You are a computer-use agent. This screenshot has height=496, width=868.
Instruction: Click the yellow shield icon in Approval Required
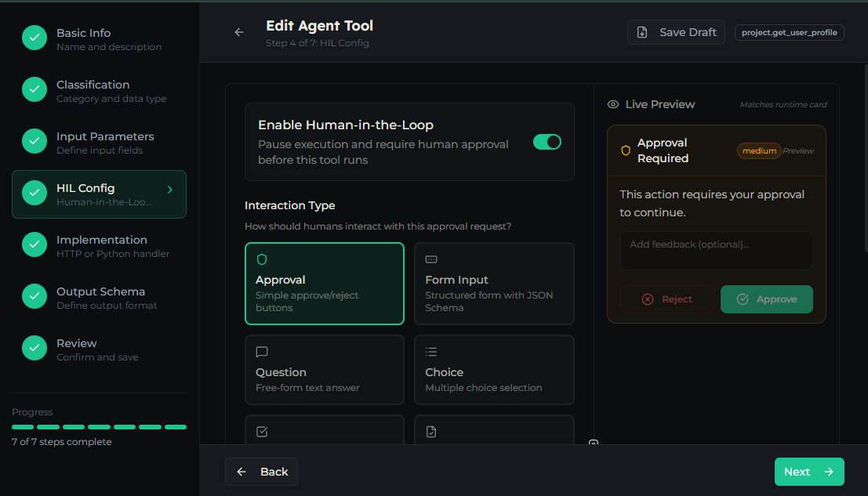(626, 150)
